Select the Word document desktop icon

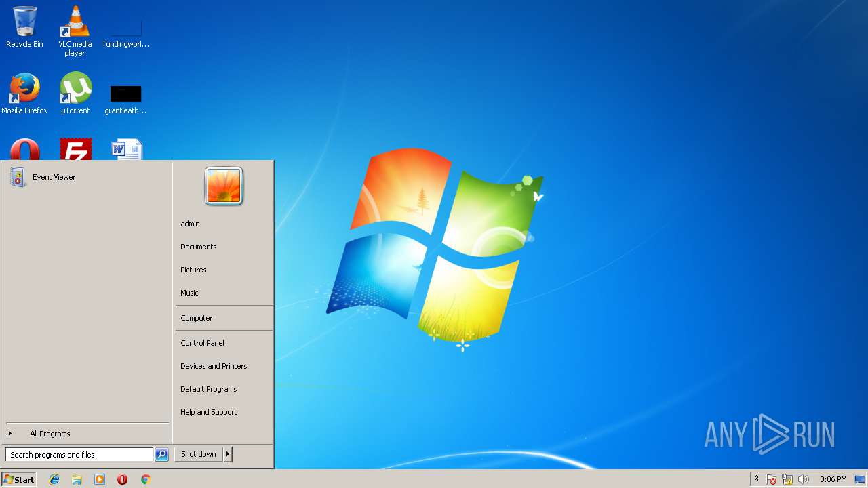point(127,150)
